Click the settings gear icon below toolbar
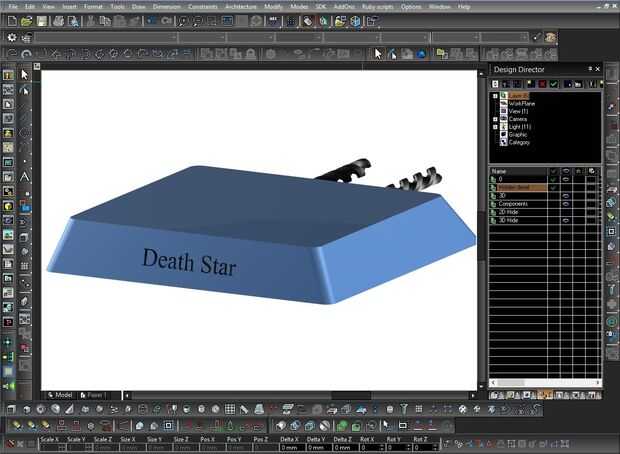This screenshot has width=620, height=454. 12,37
